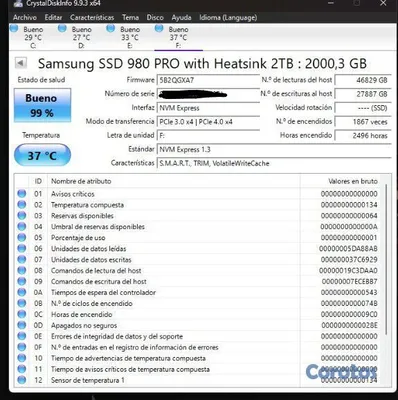The height and width of the screenshot is (400, 398).
Task: Click status icon of Tiempo de avisos críticos row
Action: 22,369
